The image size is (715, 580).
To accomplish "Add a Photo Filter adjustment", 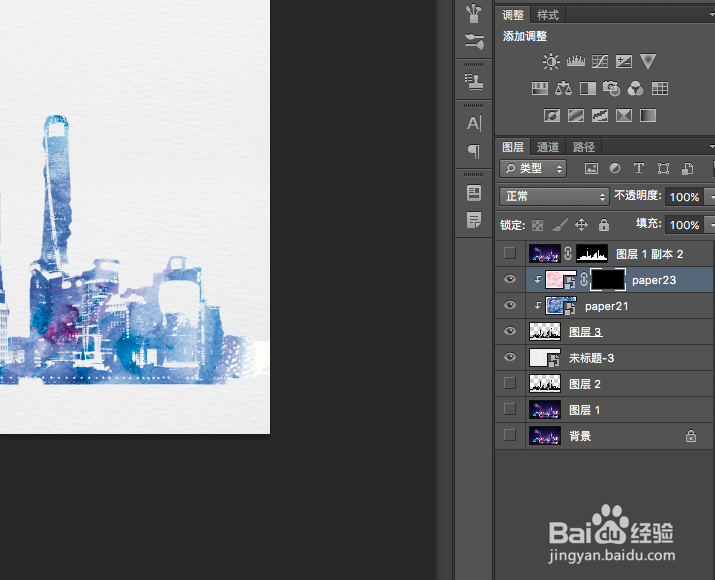I will click(611, 88).
